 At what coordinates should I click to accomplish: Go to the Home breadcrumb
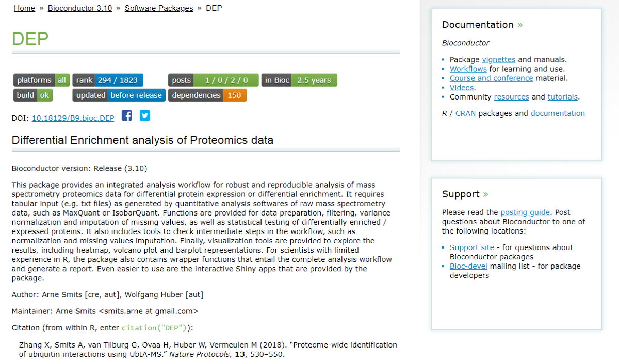[24, 8]
